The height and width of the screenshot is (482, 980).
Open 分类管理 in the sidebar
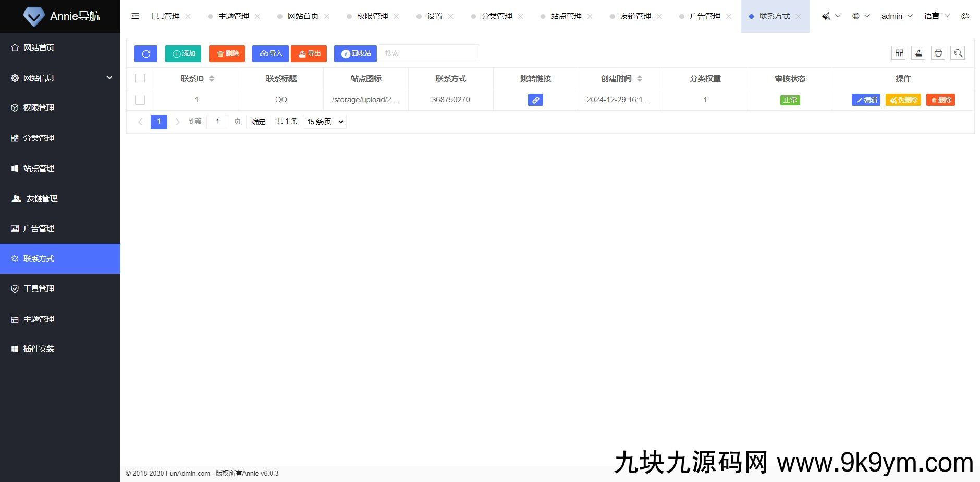[60, 138]
